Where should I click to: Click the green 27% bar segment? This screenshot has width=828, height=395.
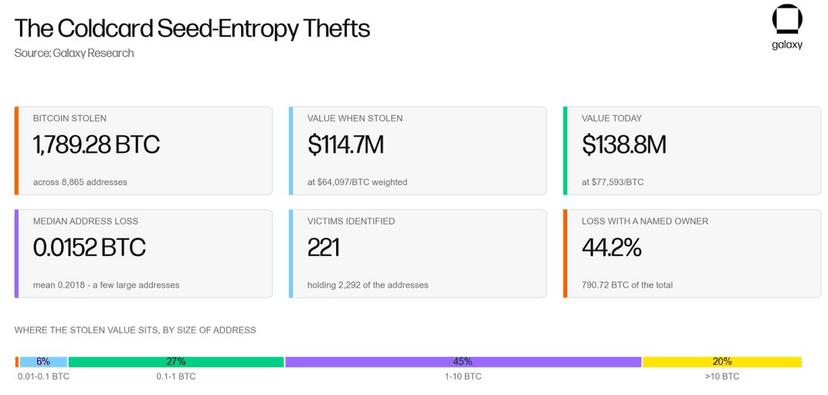[176, 362]
